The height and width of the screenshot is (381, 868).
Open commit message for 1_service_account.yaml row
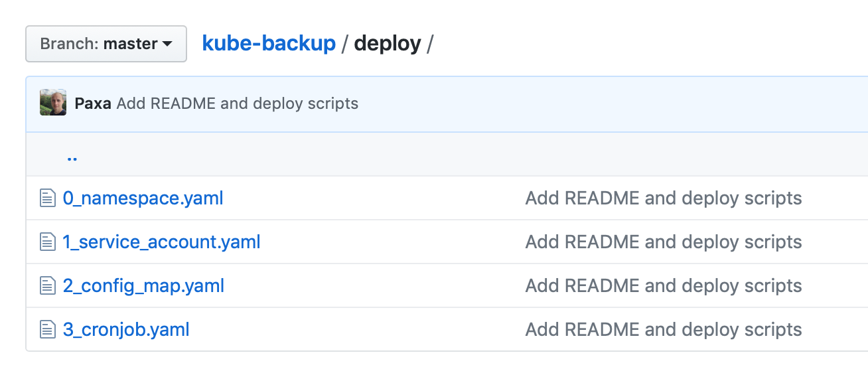coord(663,242)
